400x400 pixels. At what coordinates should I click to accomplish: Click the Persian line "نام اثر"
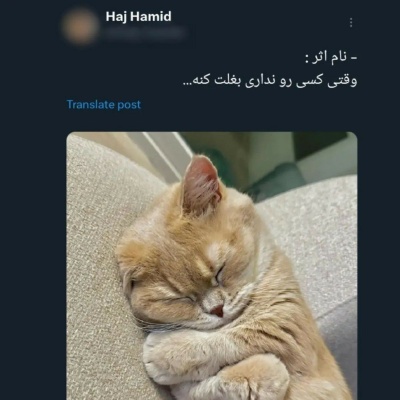click(330, 59)
